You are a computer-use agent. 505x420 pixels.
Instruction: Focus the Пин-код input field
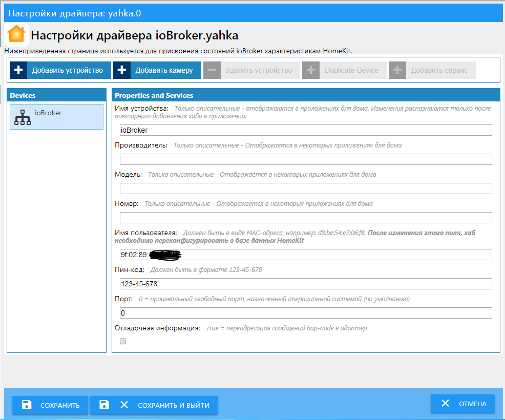pos(306,284)
